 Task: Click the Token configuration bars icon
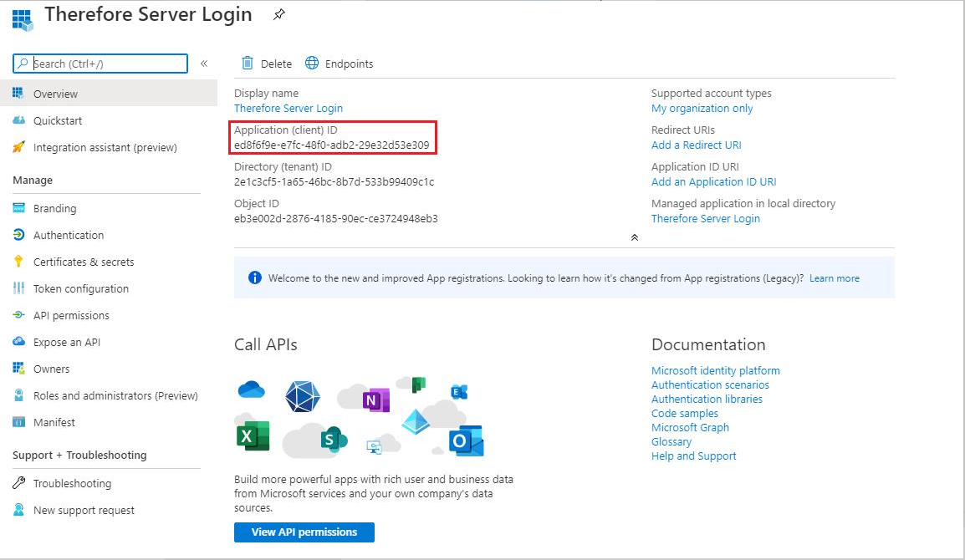18,288
